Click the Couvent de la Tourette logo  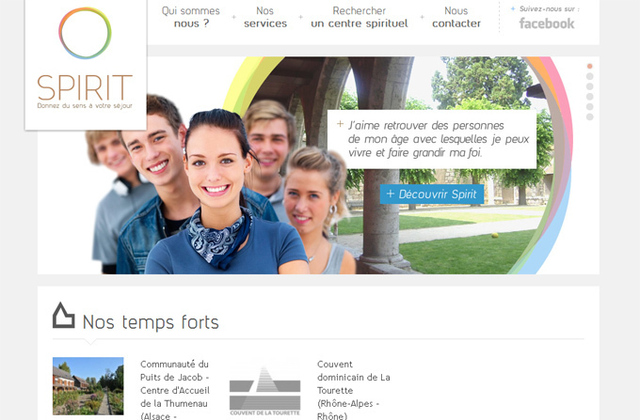pyautogui.click(x=265, y=391)
